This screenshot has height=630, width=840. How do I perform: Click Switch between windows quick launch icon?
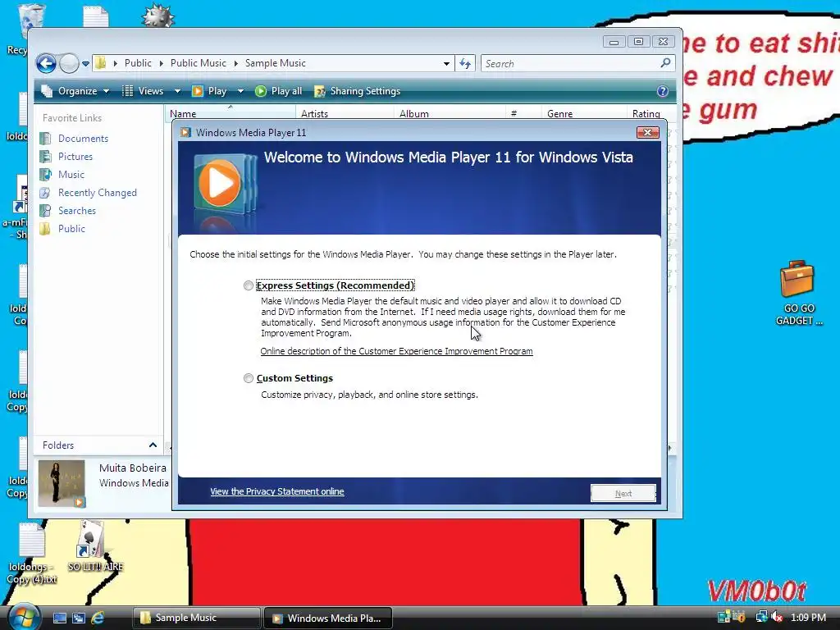[79, 618]
